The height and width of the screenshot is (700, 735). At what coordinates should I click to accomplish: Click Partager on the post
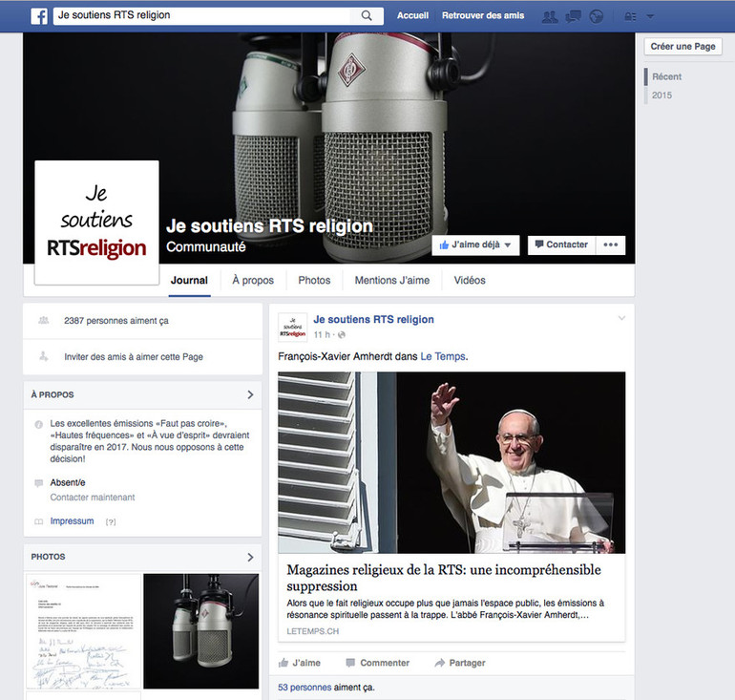click(460, 663)
